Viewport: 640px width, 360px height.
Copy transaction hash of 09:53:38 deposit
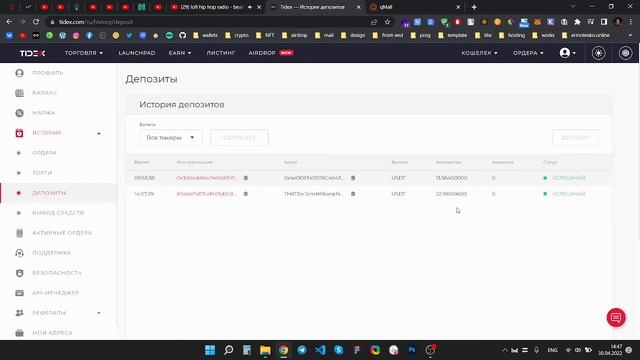246,178
